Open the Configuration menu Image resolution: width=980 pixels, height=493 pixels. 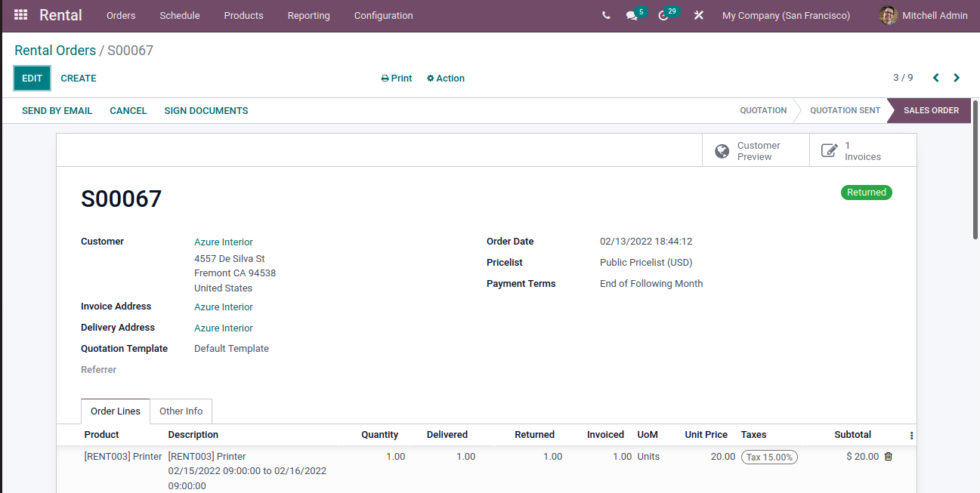[383, 15]
